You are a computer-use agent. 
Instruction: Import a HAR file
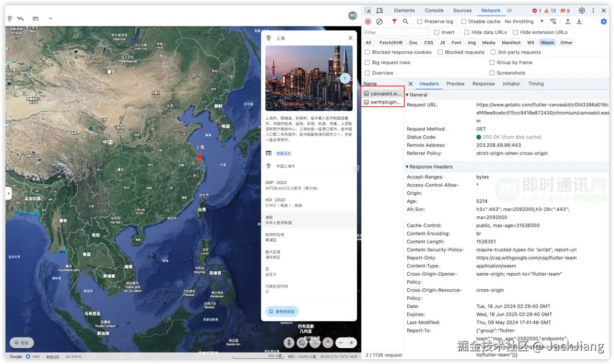568,22
